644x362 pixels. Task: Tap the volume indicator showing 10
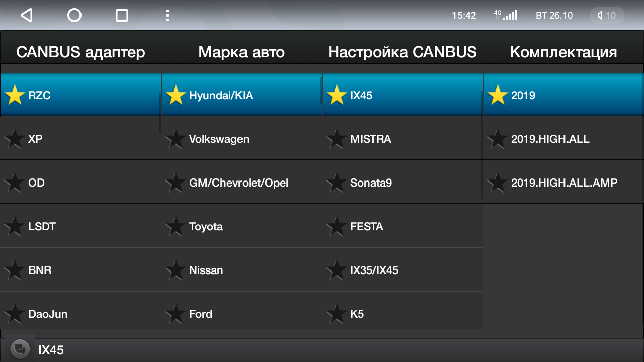tap(607, 15)
